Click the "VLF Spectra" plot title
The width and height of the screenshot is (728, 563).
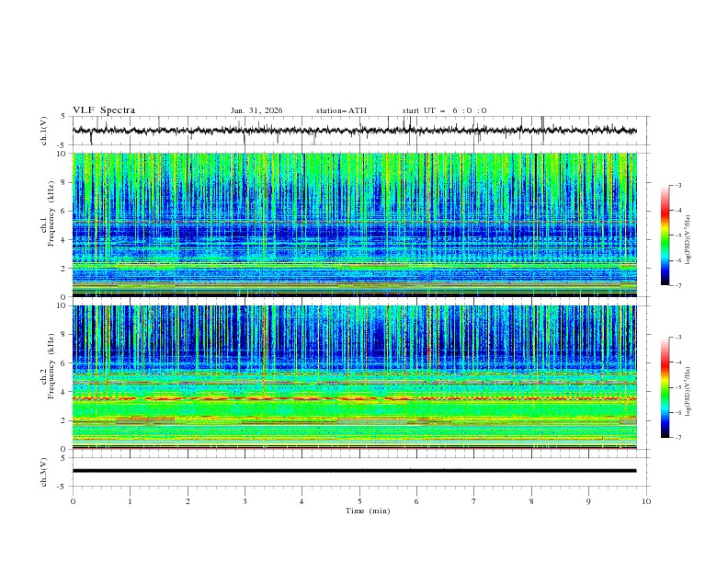pyautogui.click(x=104, y=110)
